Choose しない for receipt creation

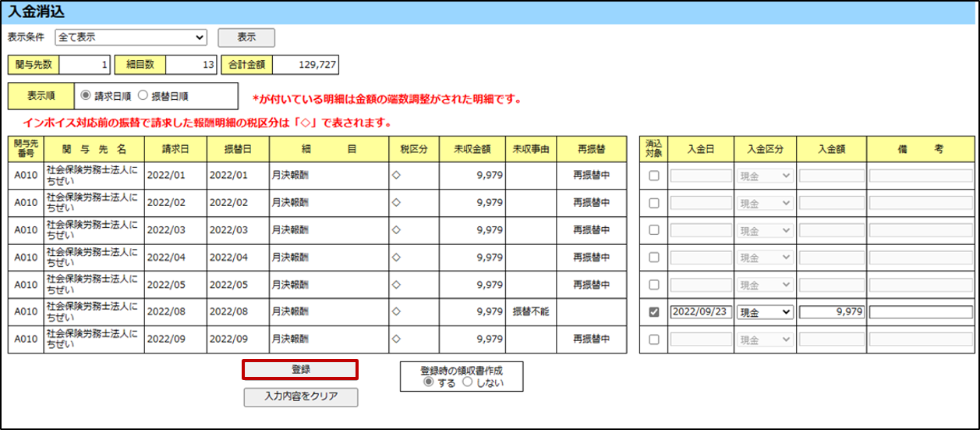(x=468, y=382)
